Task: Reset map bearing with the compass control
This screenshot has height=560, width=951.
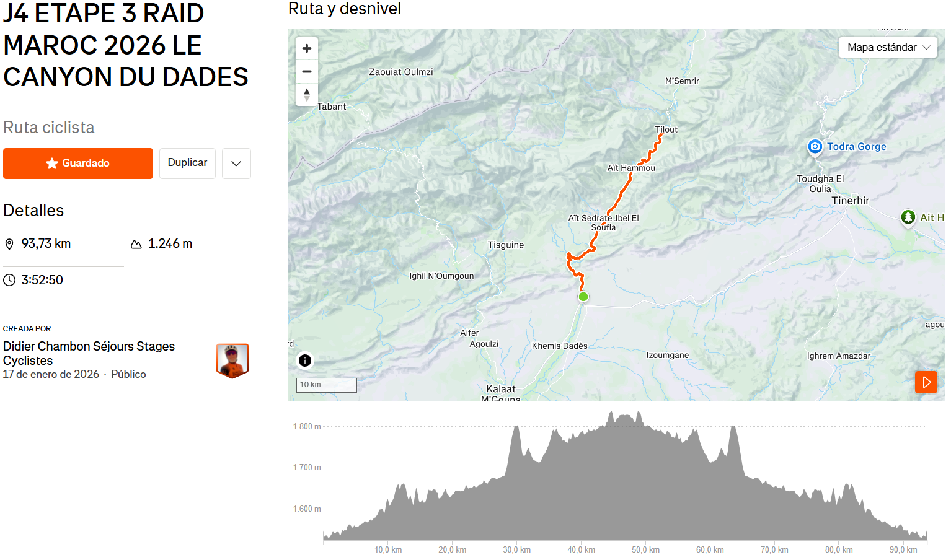Action: tap(307, 95)
